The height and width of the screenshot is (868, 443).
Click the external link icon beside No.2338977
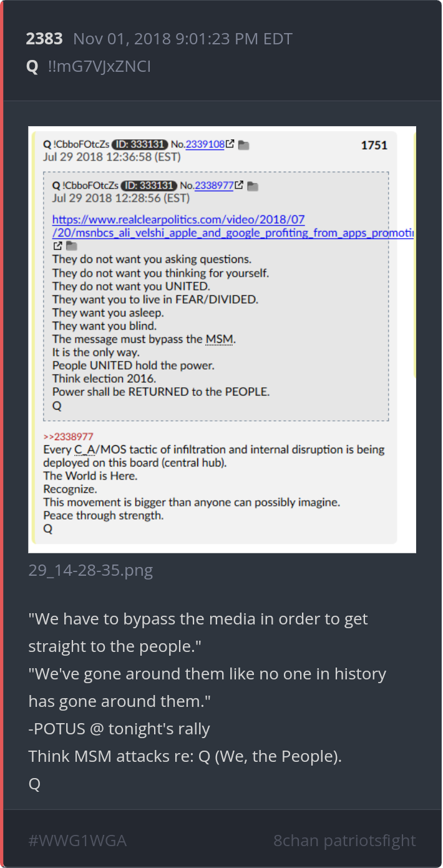click(x=239, y=185)
